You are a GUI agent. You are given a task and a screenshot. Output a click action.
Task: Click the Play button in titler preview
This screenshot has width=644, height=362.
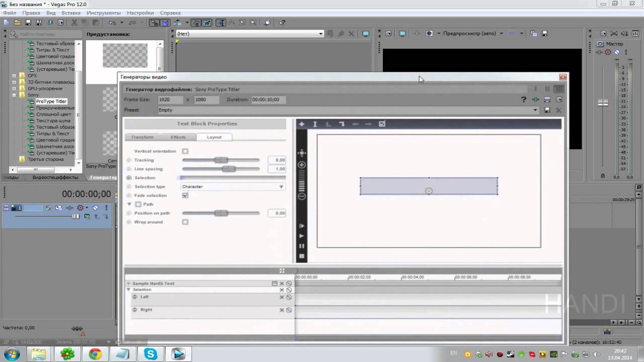pyautogui.click(x=302, y=236)
